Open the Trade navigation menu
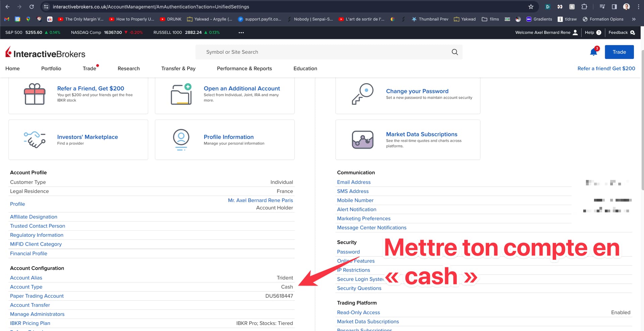This screenshot has height=331, width=644. (x=90, y=68)
